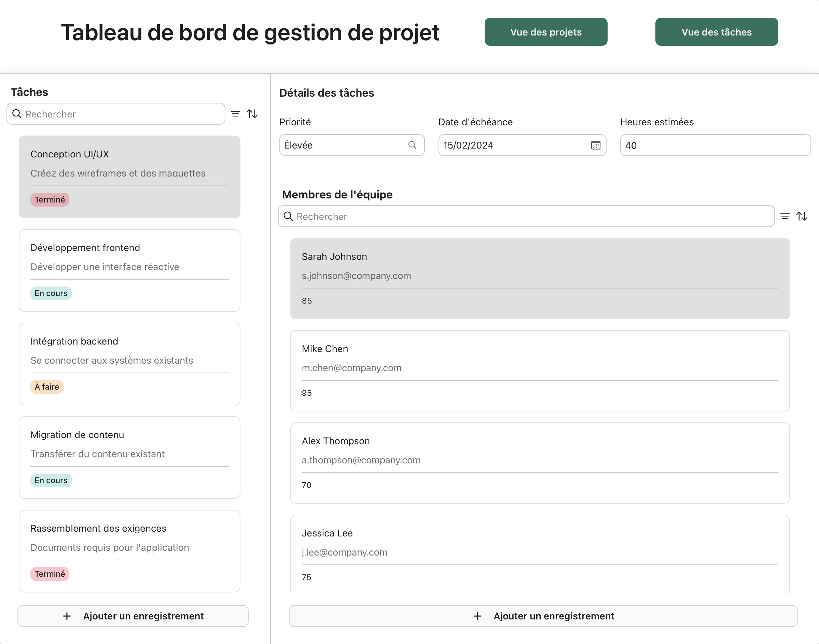
Task: Open the calendar icon in Date d'échéance
Action: pos(595,145)
